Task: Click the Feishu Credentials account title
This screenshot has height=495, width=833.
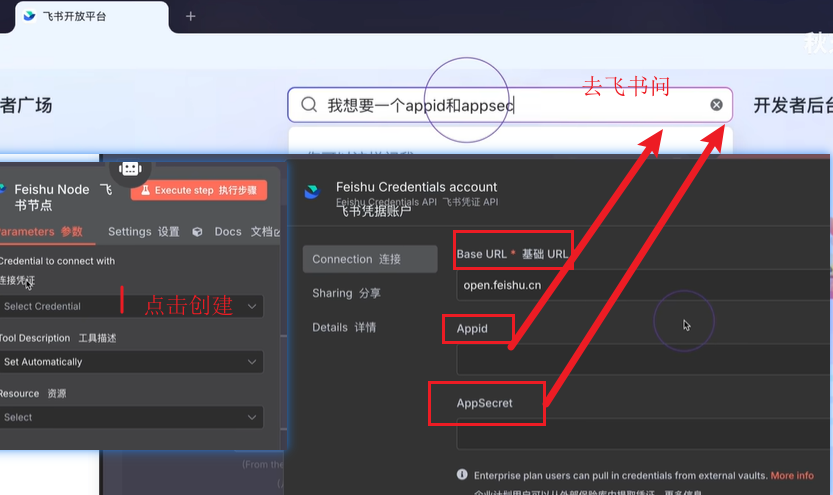Action: pos(416,187)
